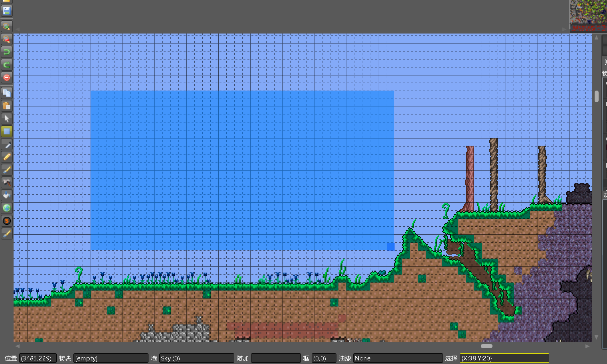The image size is (607, 364).
Task: Copy selection using the double-page icon
Action: click(x=7, y=93)
